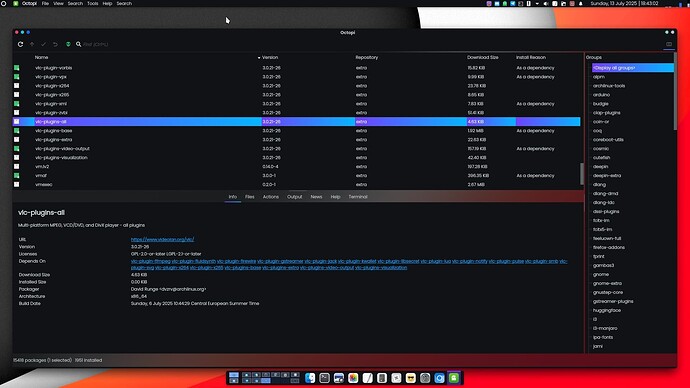Open the terminal app in the dock

(324, 378)
